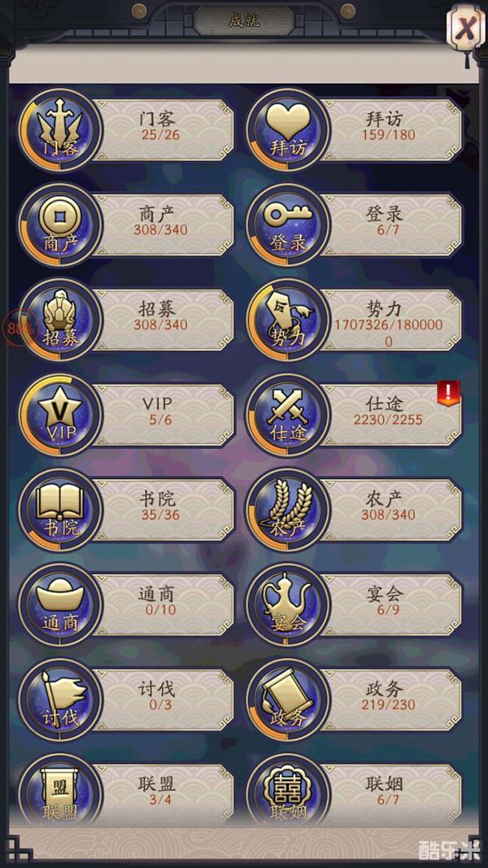This screenshot has width=488, height=868.
Task: Select the 讨伐 flag icon
Action: click(60, 700)
